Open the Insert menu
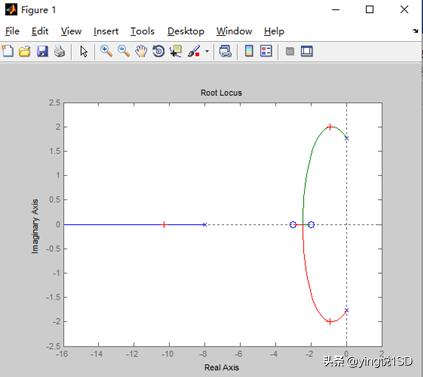The width and height of the screenshot is (423, 377). 106,31
